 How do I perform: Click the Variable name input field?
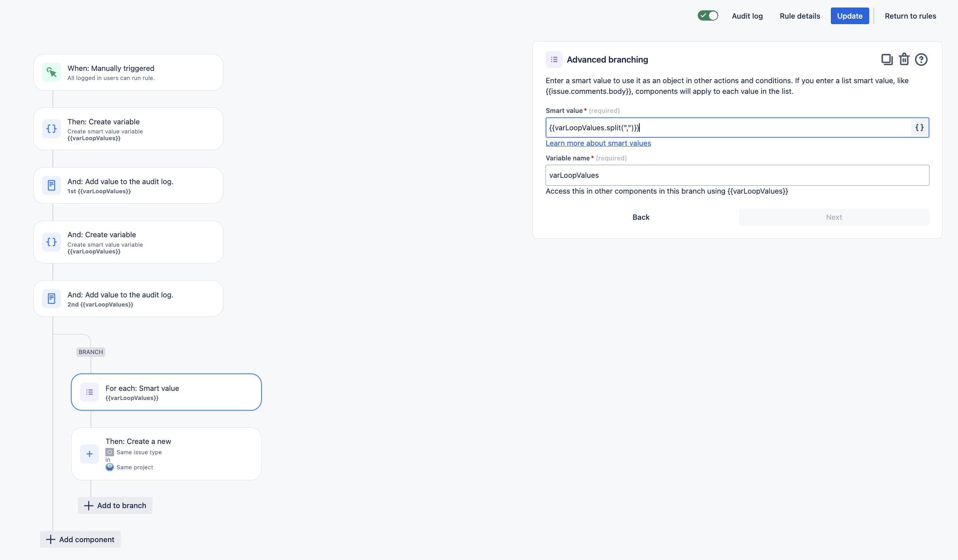pyautogui.click(x=737, y=175)
